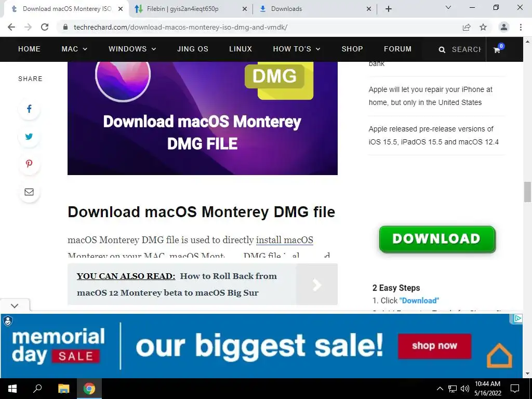Open the Chrome profile menu
The width and height of the screenshot is (532, 399).
(x=504, y=27)
